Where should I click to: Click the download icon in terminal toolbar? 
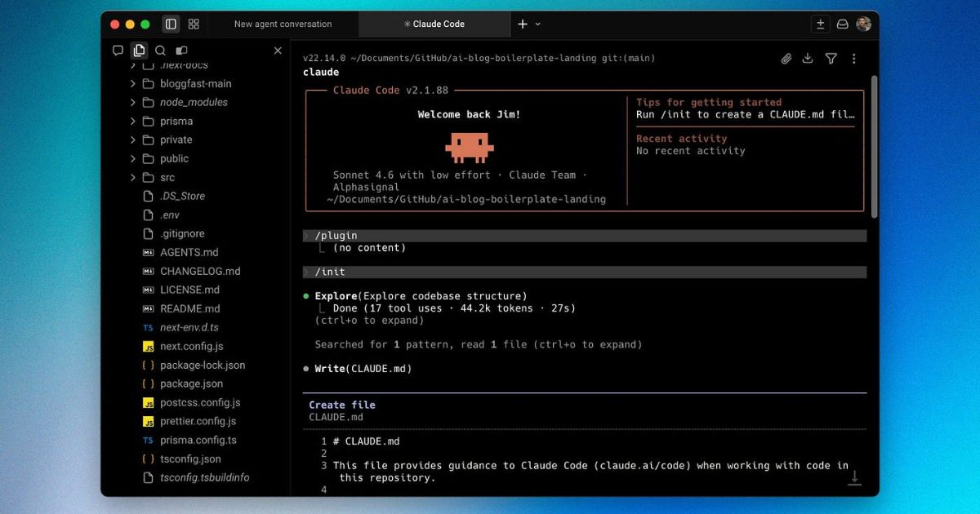808,59
